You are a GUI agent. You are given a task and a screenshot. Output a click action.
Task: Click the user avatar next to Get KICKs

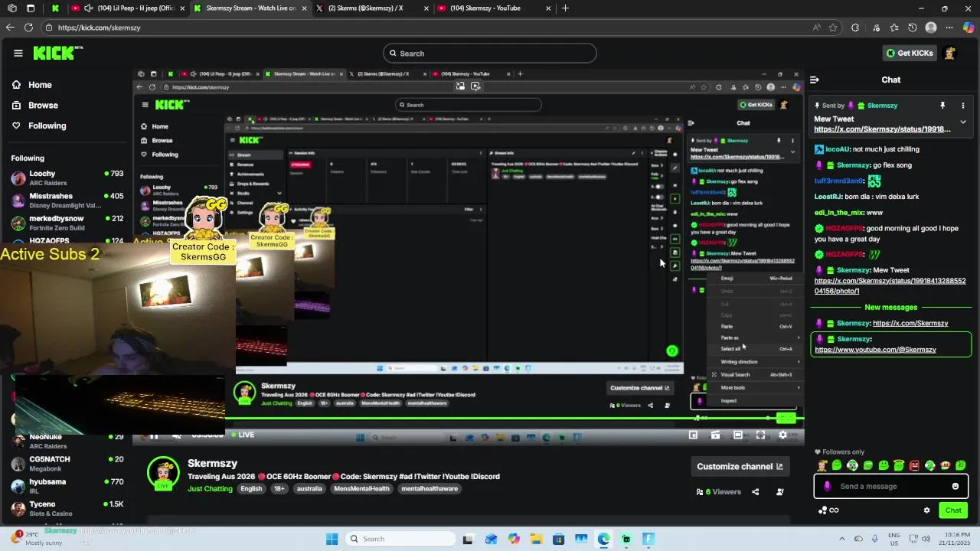(x=950, y=53)
